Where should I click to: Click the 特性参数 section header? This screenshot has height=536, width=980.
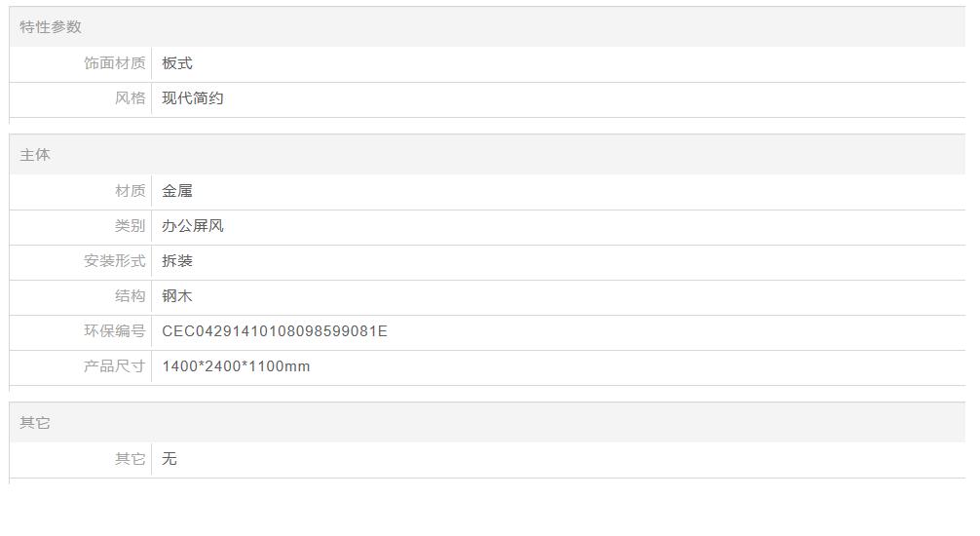coord(51,27)
